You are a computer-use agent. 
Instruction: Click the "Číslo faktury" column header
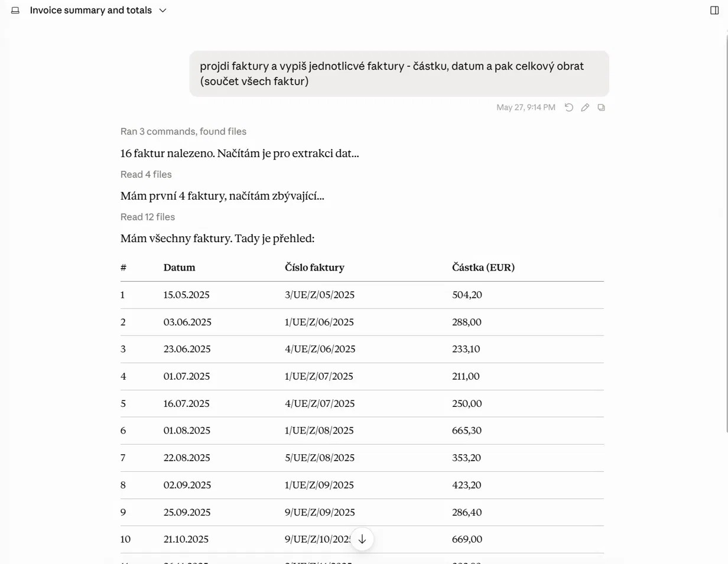pyautogui.click(x=314, y=268)
